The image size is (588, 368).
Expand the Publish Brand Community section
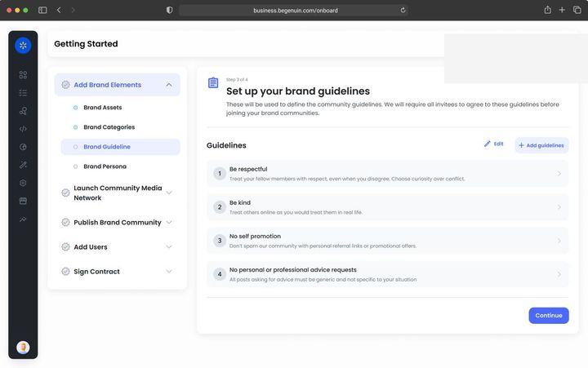click(x=169, y=222)
